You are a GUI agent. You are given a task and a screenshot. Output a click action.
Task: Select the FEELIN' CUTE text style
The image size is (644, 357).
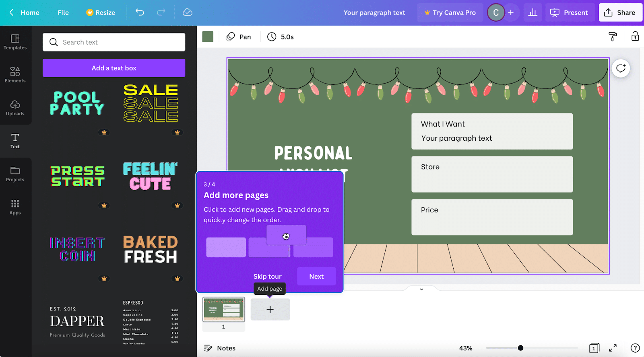click(151, 176)
